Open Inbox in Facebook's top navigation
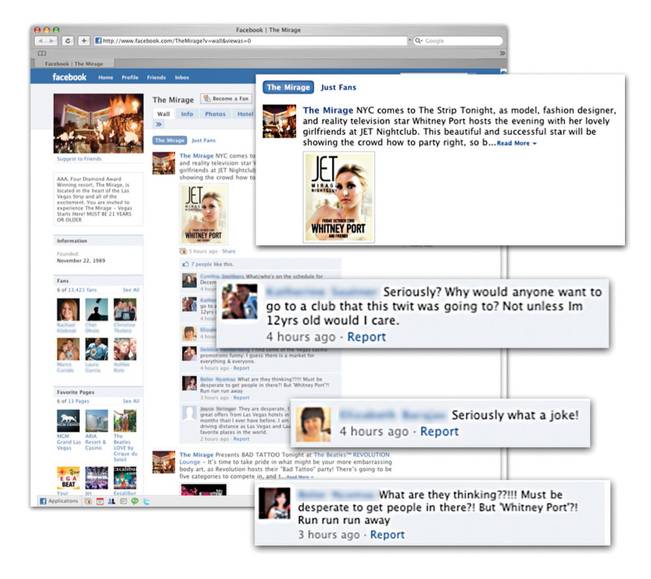 [x=182, y=78]
